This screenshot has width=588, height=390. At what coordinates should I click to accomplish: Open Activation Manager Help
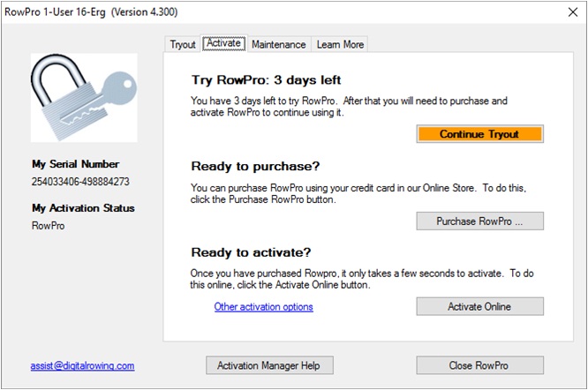tap(269, 365)
